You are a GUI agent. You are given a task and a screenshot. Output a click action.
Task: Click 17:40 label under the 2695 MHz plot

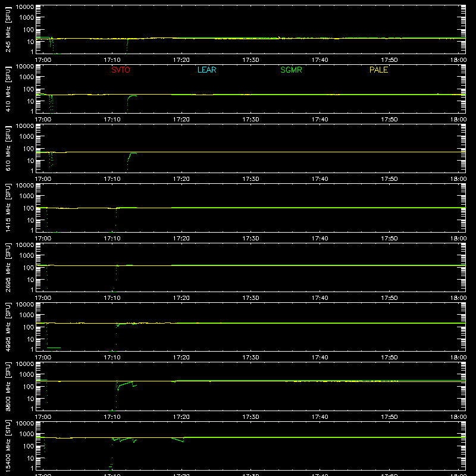[320, 298]
